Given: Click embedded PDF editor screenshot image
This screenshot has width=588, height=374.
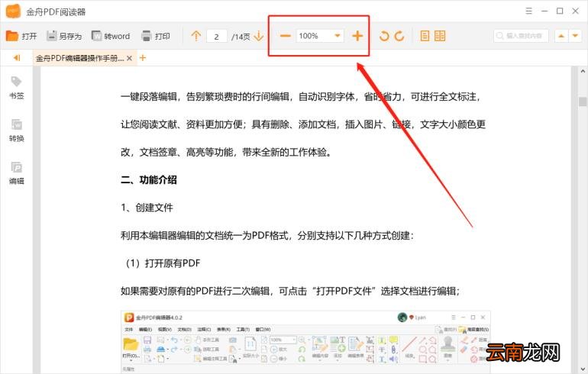Looking at the screenshot, I should pos(305,341).
